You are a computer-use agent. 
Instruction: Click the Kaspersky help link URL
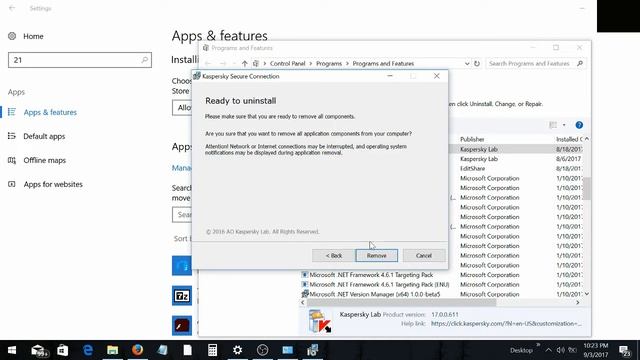click(x=506, y=323)
